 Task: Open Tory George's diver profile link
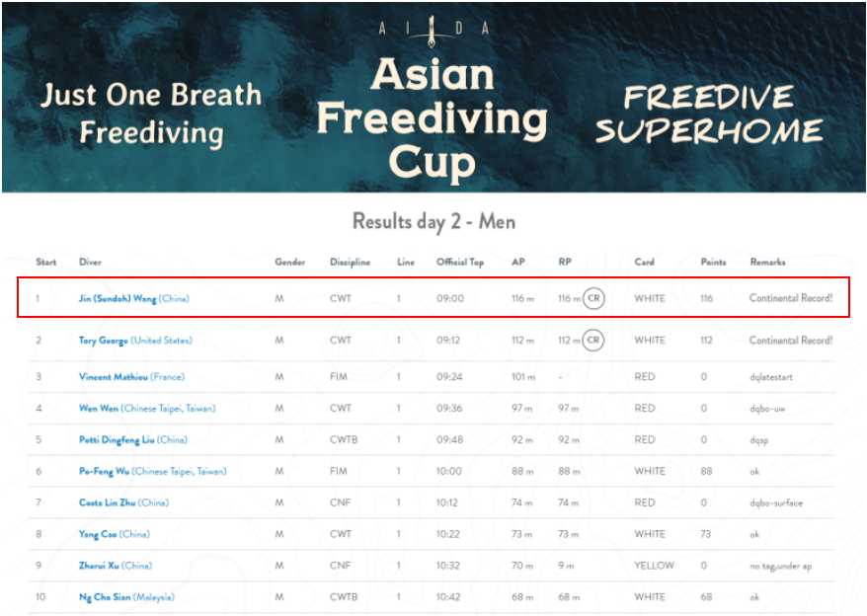(x=103, y=341)
